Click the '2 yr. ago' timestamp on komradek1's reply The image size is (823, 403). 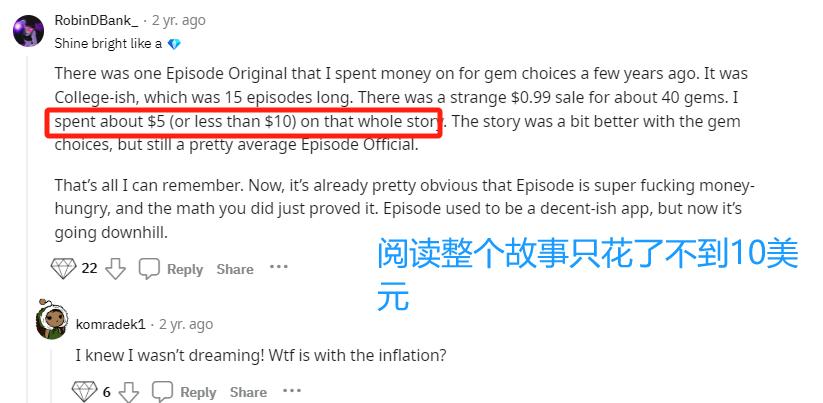coord(186,324)
